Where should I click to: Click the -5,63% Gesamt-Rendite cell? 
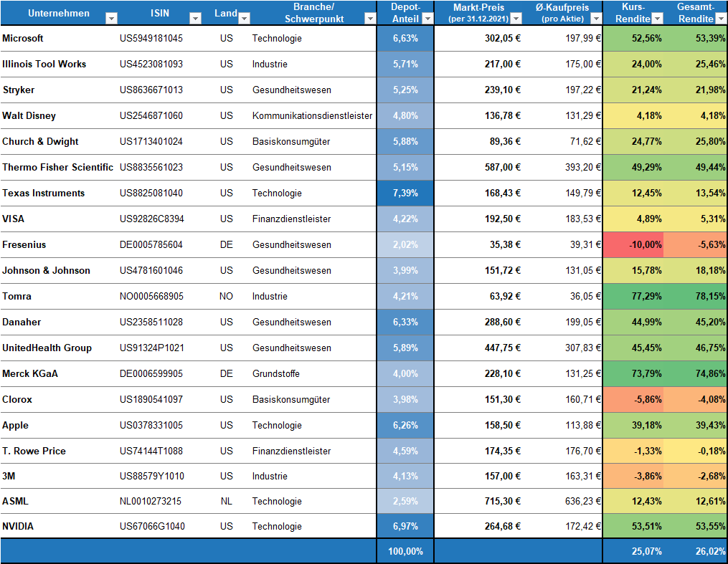pos(696,245)
